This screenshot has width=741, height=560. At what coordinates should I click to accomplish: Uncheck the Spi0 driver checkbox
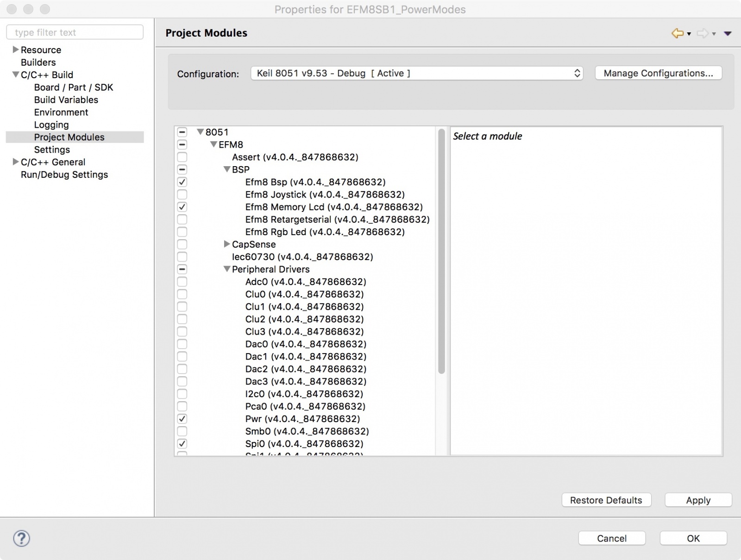tap(182, 444)
